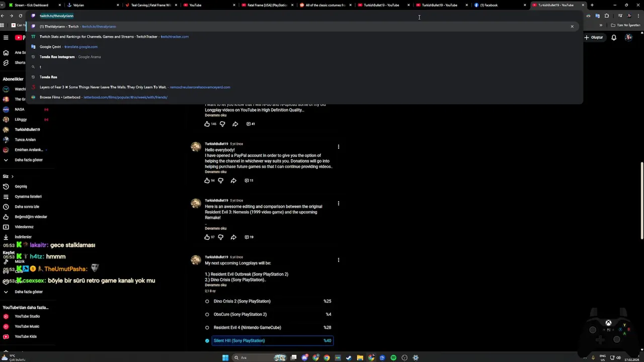Reload the page with refresh button
This screenshot has height=362, width=644.
tap(21, 16)
